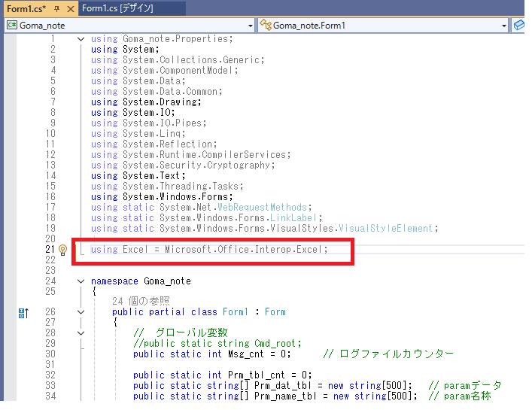Click the lightbulb quick actions icon
532x410 pixels.
[63, 250]
